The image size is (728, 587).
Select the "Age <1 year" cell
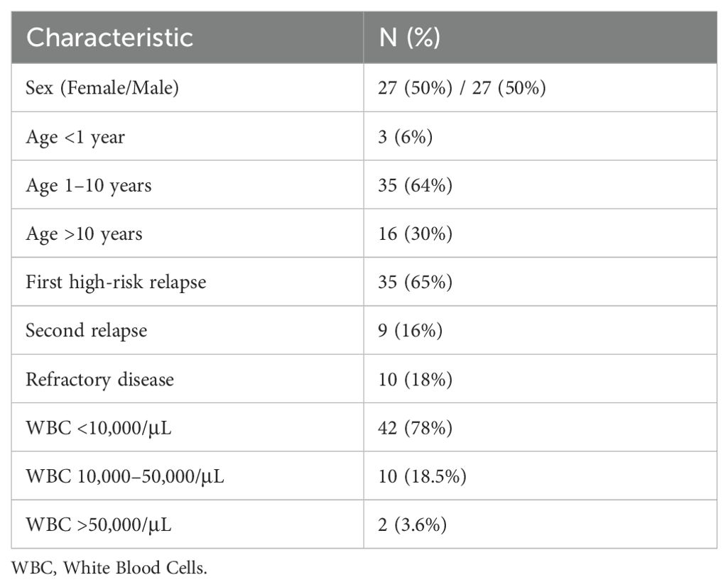click(75, 137)
